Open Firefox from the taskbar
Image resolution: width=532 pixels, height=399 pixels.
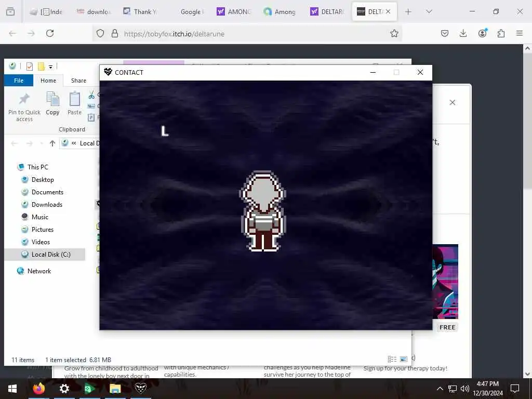38,388
